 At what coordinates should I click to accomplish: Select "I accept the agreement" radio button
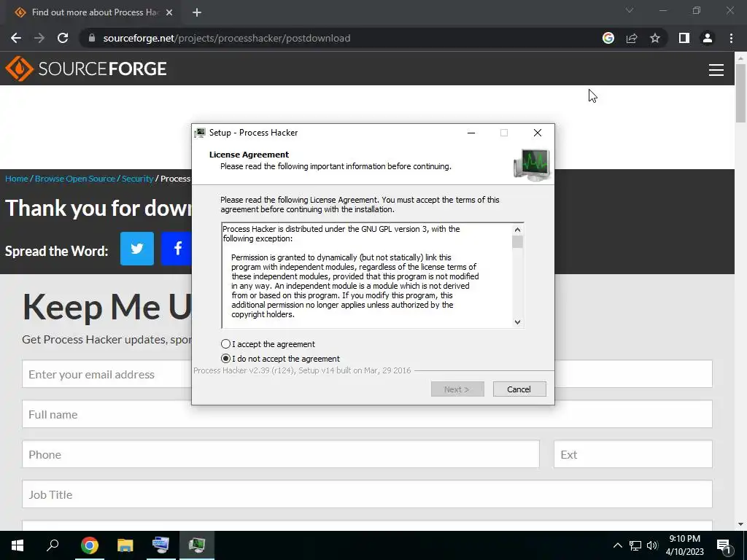pyautogui.click(x=226, y=344)
